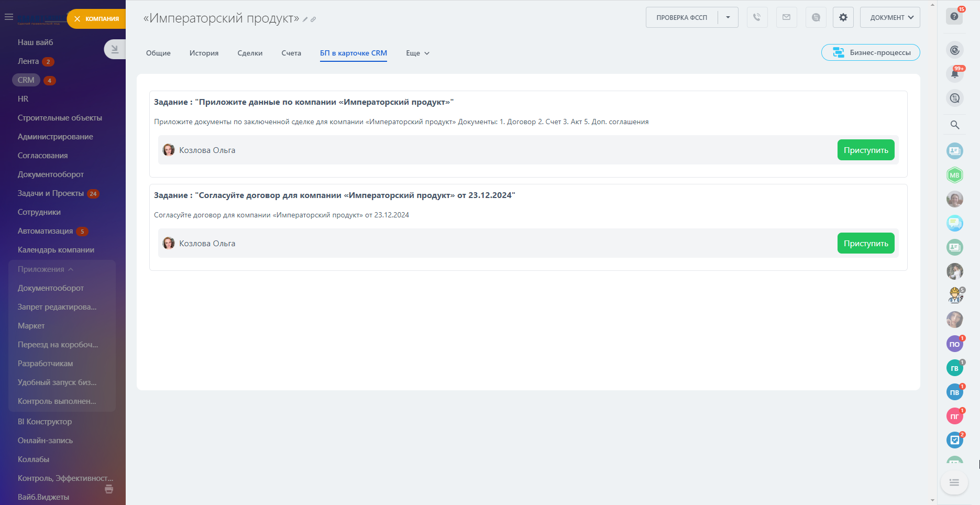Open the blue ПВ chat avatar
Image resolution: width=980 pixels, height=505 pixels.
pos(955,392)
